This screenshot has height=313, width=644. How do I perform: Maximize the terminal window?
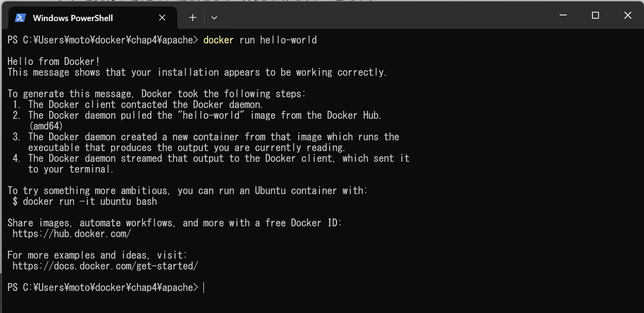coord(595,15)
